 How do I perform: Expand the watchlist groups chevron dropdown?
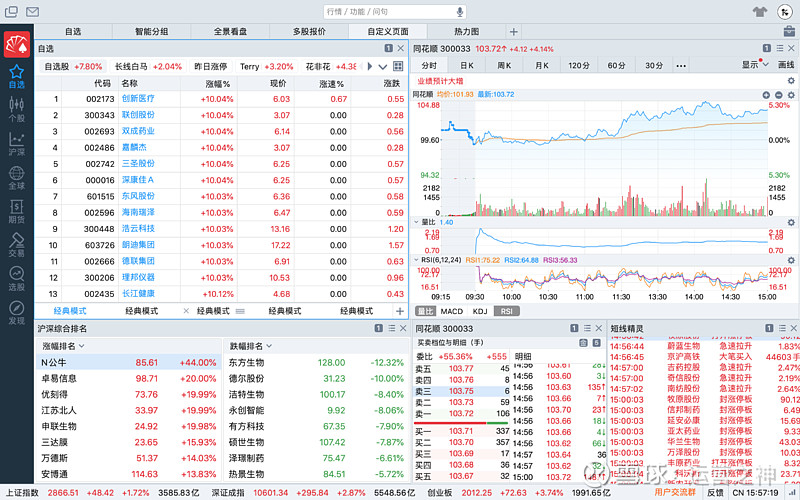[383, 66]
